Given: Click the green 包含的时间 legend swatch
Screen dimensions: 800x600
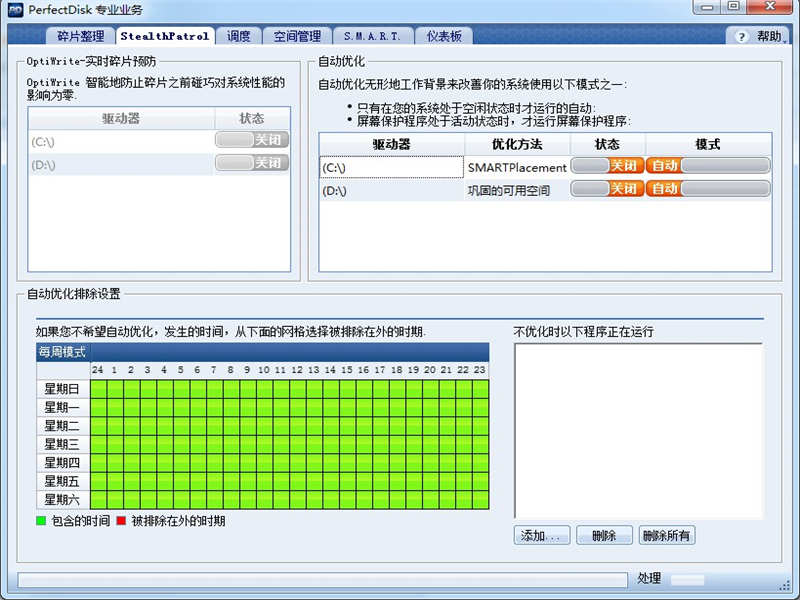Looking at the screenshot, I should pyautogui.click(x=41, y=521).
